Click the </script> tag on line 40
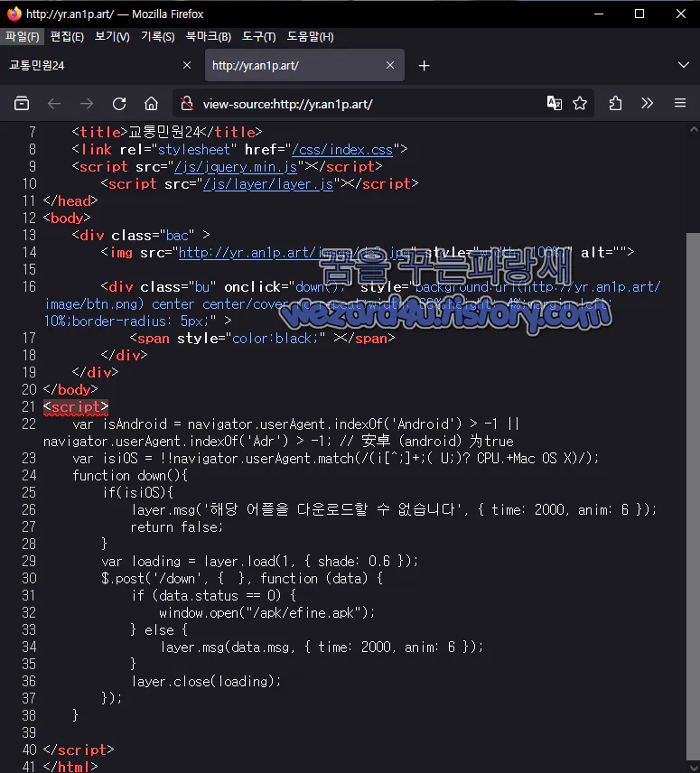This screenshot has width=700, height=773. [79, 750]
